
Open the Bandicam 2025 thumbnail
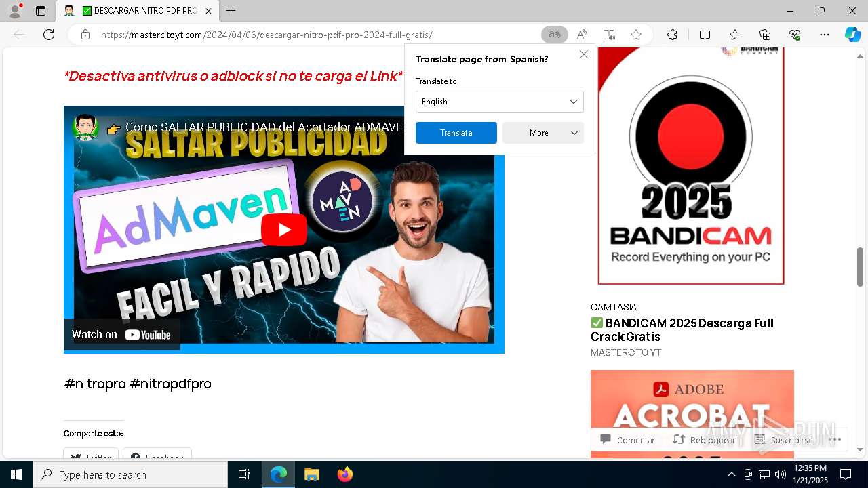pyautogui.click(x=691, y=166)
